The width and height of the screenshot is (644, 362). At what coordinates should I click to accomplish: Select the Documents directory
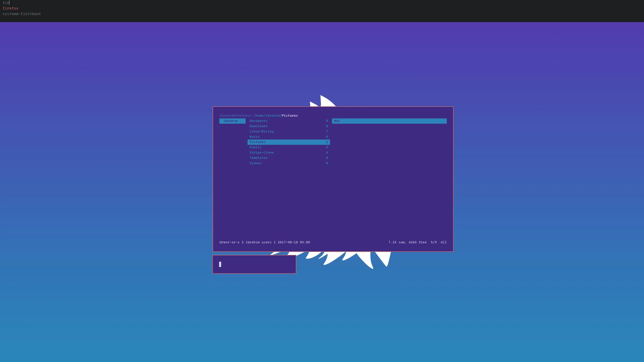258,121
